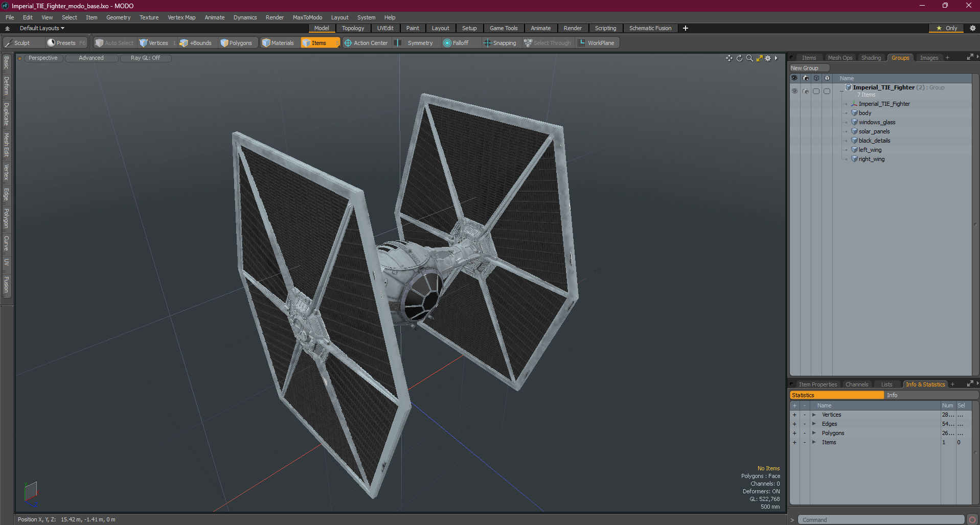Toggle the Only star button

[946, 28]
